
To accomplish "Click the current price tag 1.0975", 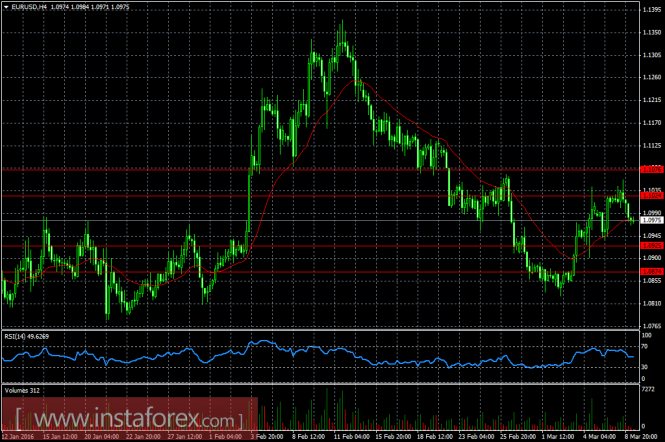I will pyautogui.click(x=652, y=220).
